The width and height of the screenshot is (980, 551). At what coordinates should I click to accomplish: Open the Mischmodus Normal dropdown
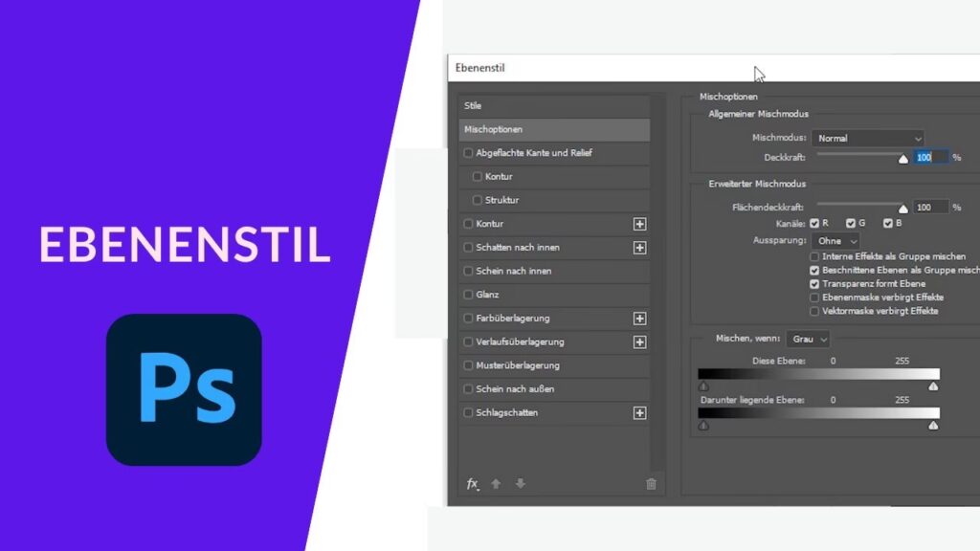tap(868, 139)
